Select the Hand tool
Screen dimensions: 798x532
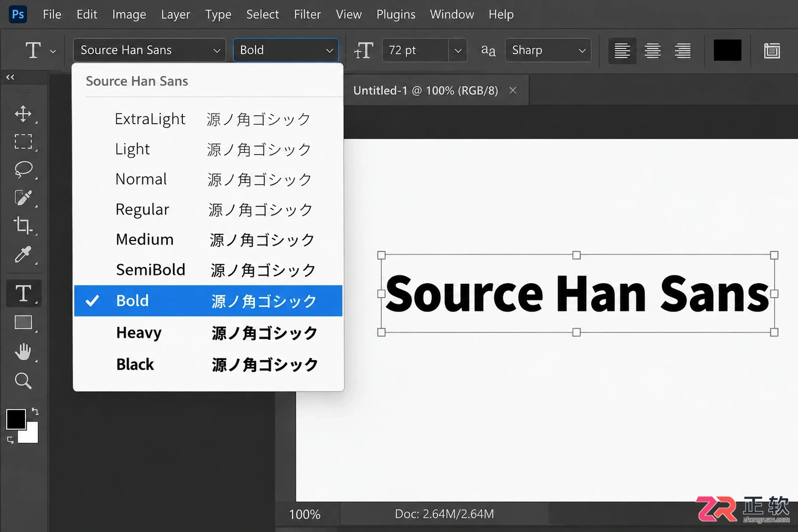coord(23,352)
